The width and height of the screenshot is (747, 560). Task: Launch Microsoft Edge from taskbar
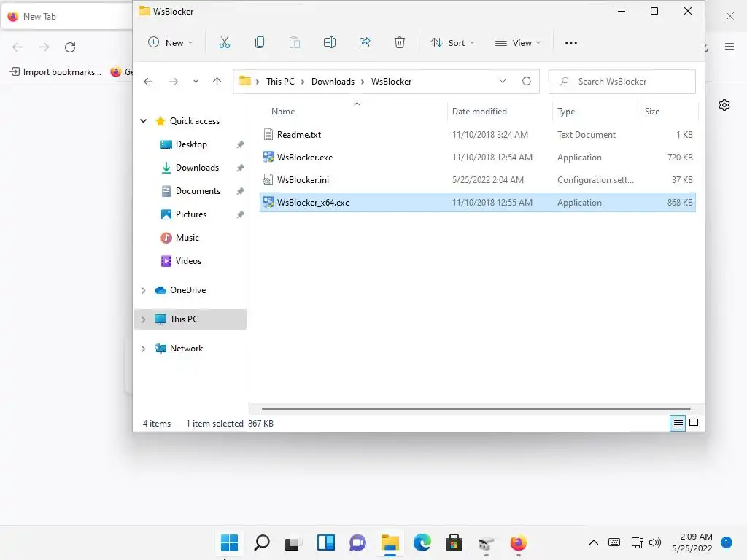[x=422, y=542]
